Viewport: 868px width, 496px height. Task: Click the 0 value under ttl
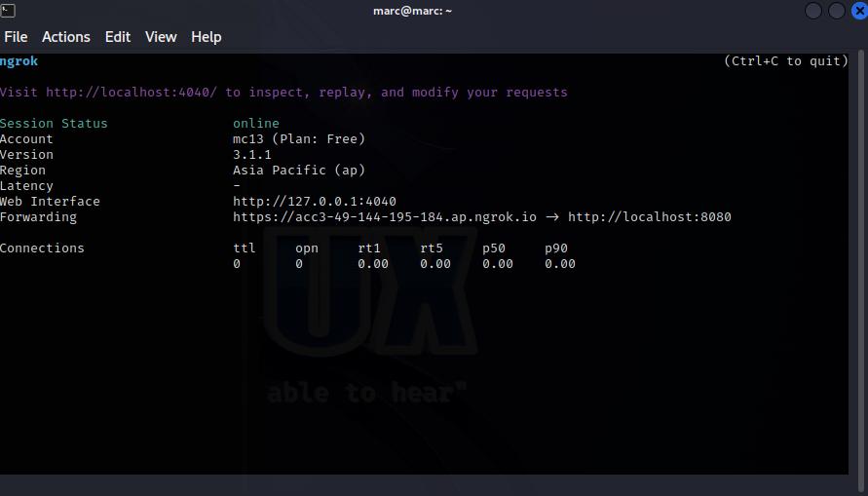[237, 264]
